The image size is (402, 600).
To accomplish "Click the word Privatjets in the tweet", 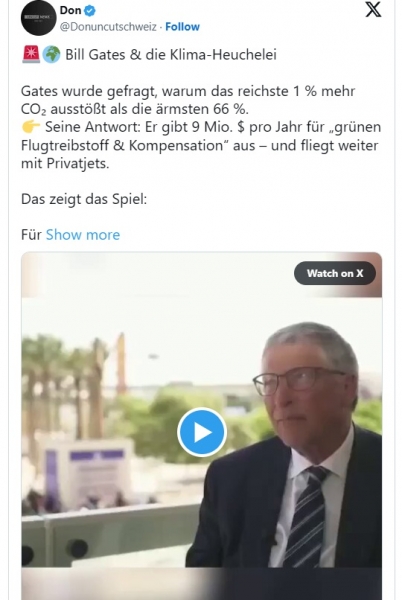I will (x=78, y=163).
